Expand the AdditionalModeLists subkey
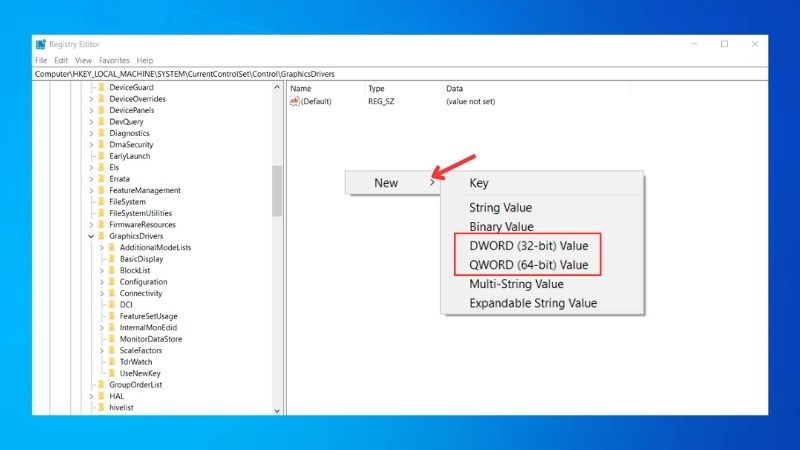Viewport: 800px width, 450px height. (x=102, y=247)
